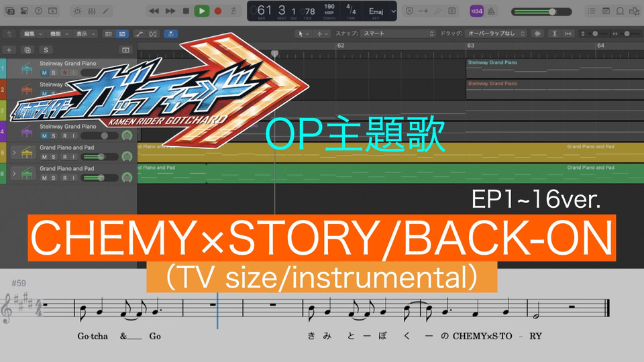Toggle the Solo S button in control bar

point(451,11)
